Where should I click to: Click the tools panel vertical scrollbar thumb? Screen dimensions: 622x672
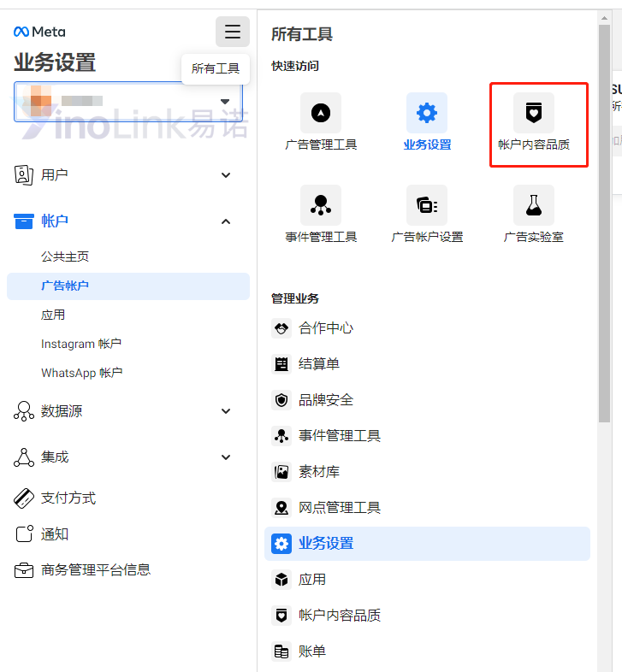pos(604,224)
